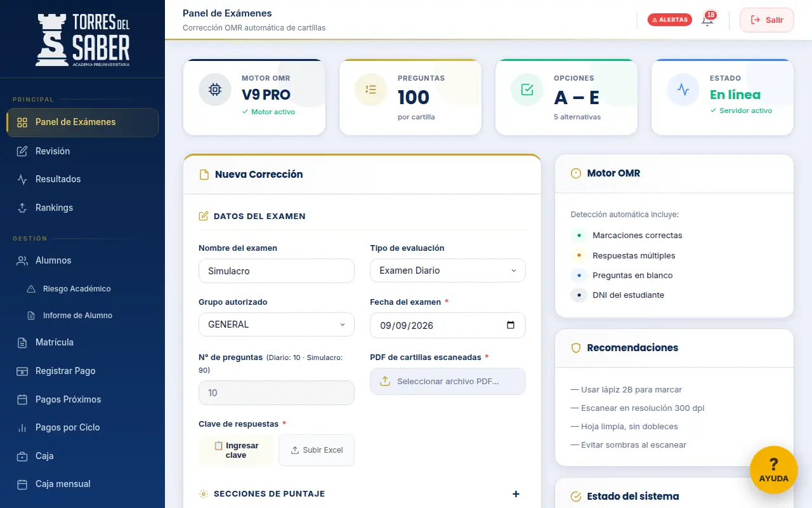Click the Alertas badge button
Image resolution: width=812 pixels, height=508 pixels.
(x=670, y=20)
